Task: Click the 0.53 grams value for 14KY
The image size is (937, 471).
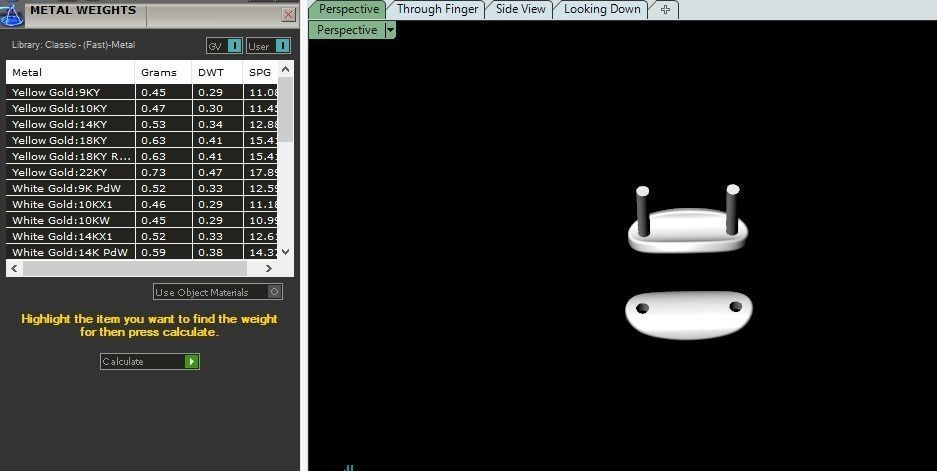Action: coord(154,124)
